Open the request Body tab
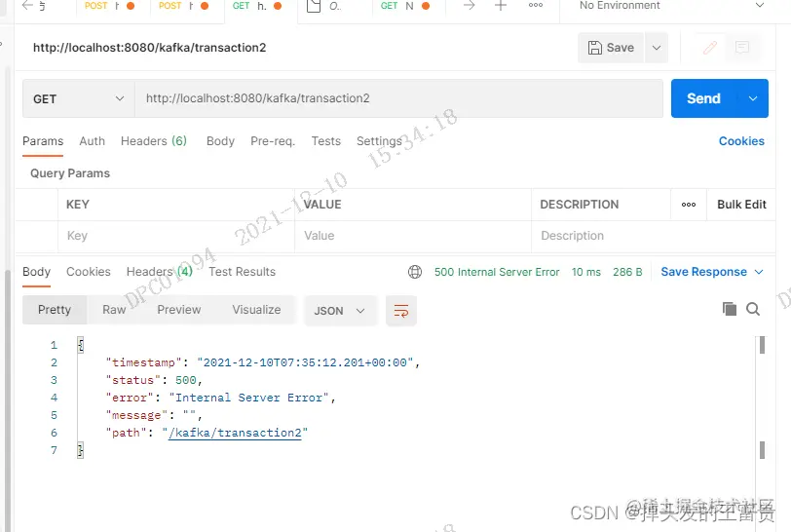Image resolution: width=791 pixels, height=532 pixels. click(220, 141)
